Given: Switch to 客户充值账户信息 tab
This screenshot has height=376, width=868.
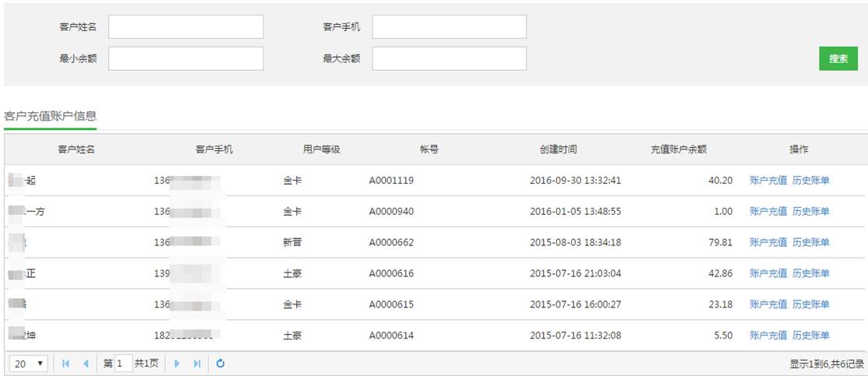Looking at the screenshot, I should [51, 116].
